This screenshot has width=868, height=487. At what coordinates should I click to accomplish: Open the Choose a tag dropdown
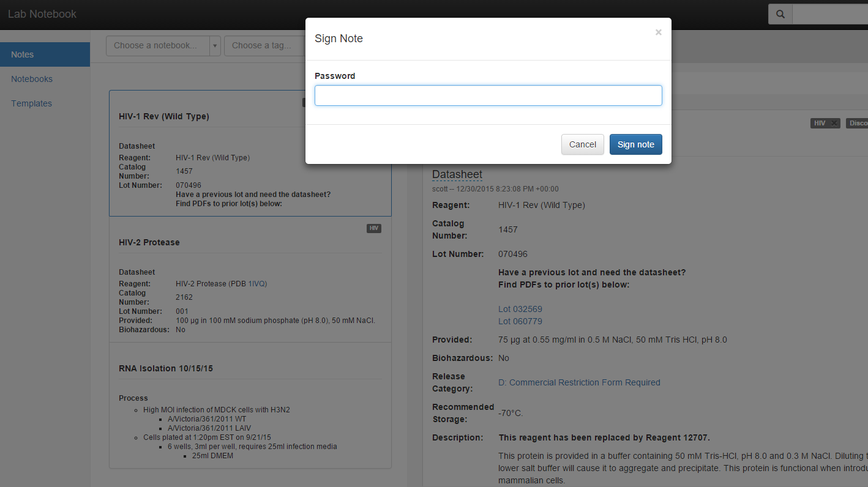[x=264, y=45]
